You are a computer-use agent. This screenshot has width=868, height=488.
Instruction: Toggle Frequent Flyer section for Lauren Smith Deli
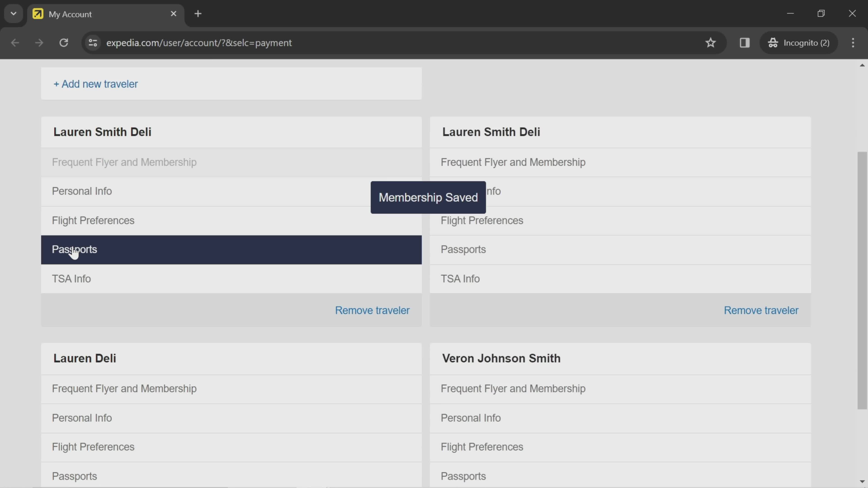[125, 162]
